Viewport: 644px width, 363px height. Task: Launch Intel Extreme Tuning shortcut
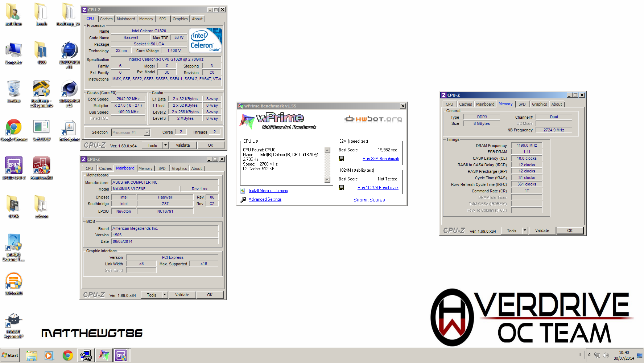click(x=13, y=247)
